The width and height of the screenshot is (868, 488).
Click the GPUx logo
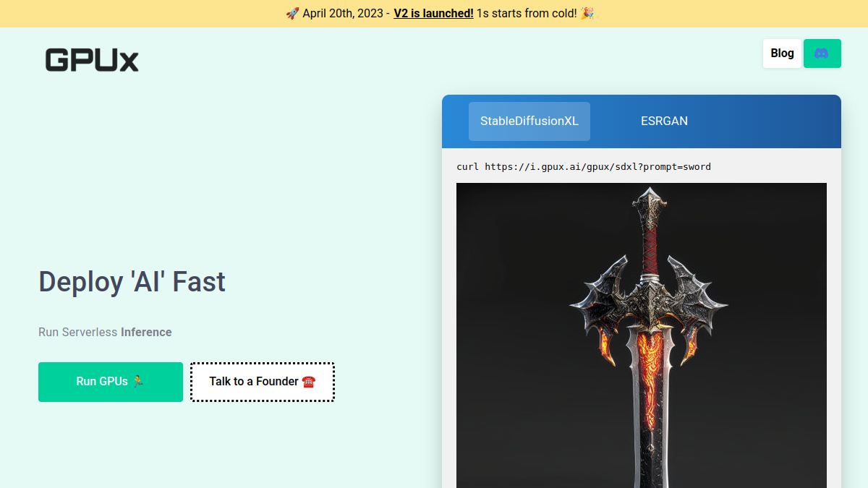tap(92, 60)
